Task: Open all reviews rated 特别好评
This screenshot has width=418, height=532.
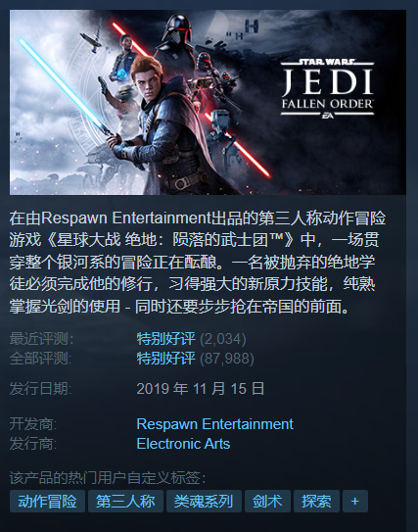Action: coord(165,359)
